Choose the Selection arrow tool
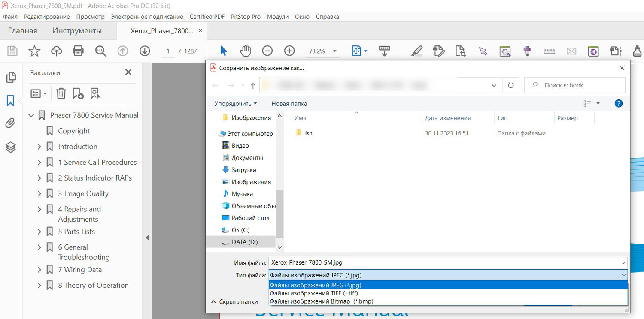The image size is (644, 319). [223, 51]
